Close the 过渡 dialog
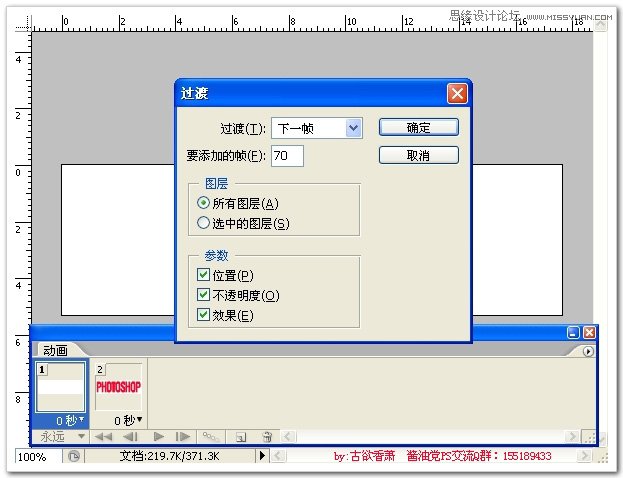Viewport: 623px width, 478px height. [x=457, y=94]
